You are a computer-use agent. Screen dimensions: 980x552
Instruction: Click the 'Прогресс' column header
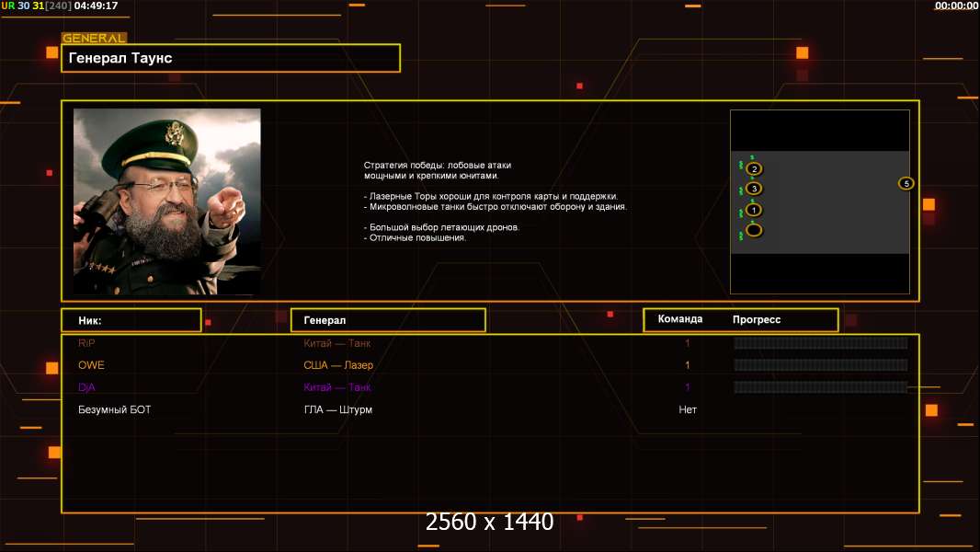pyautogui.click(x=757, y=319)
